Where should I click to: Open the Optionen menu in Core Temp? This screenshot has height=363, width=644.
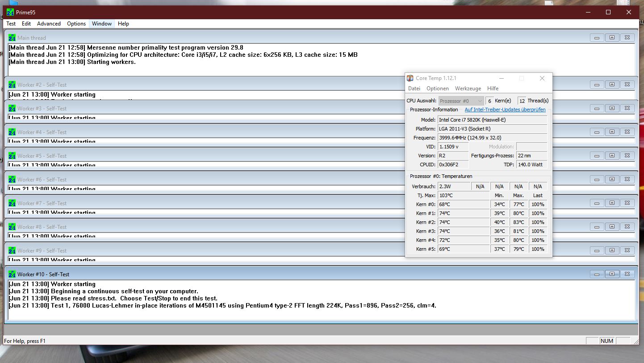tap(437, 89)
